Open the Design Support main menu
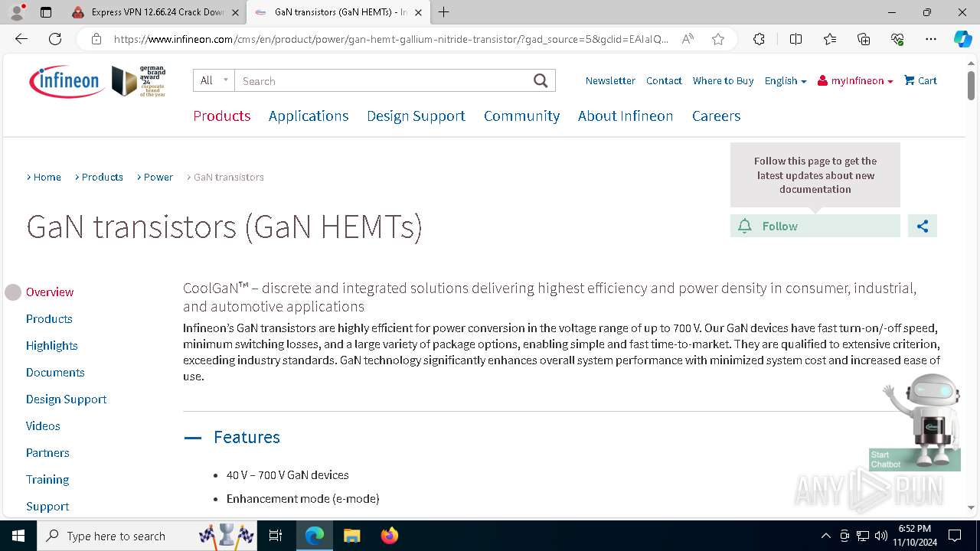This screenshot has height=551, width=980. 416,116
